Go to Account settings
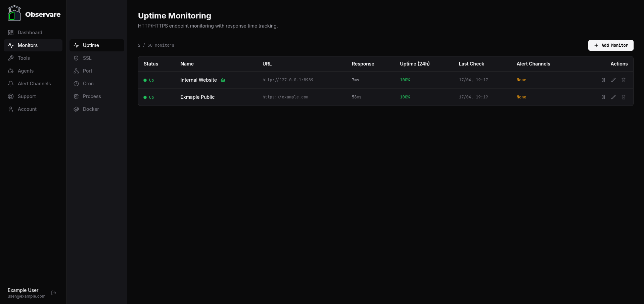The width and height of the screenshot is (644, 304). pos(27,109)
